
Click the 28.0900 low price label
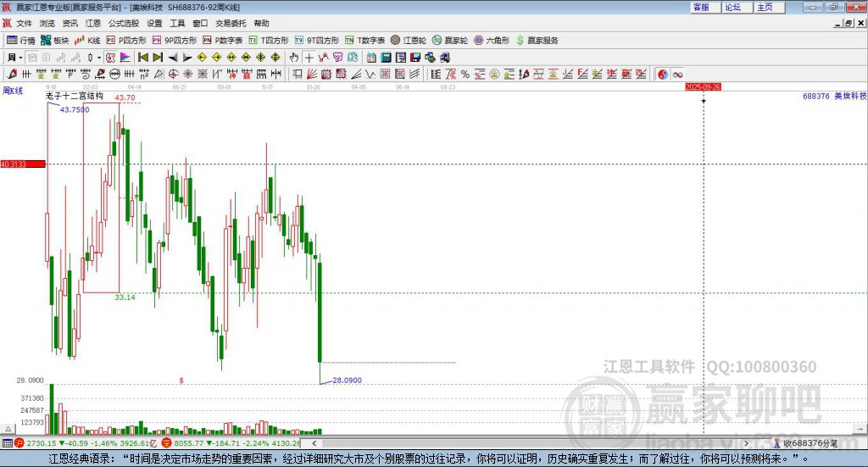click(x=347, y=381)
